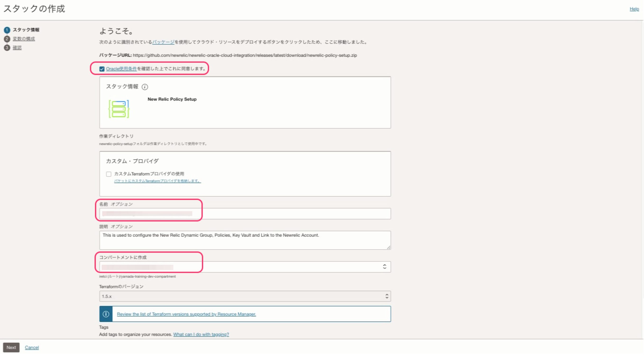Image resolution: width=644 pixels, height=356 pixels.
Task: Go to 変数の構成 step in sidebar
Action: 24,39
